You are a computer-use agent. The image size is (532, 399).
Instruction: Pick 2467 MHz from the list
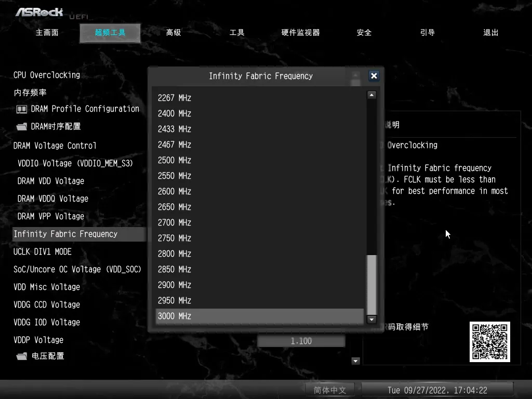click(260, 145)
